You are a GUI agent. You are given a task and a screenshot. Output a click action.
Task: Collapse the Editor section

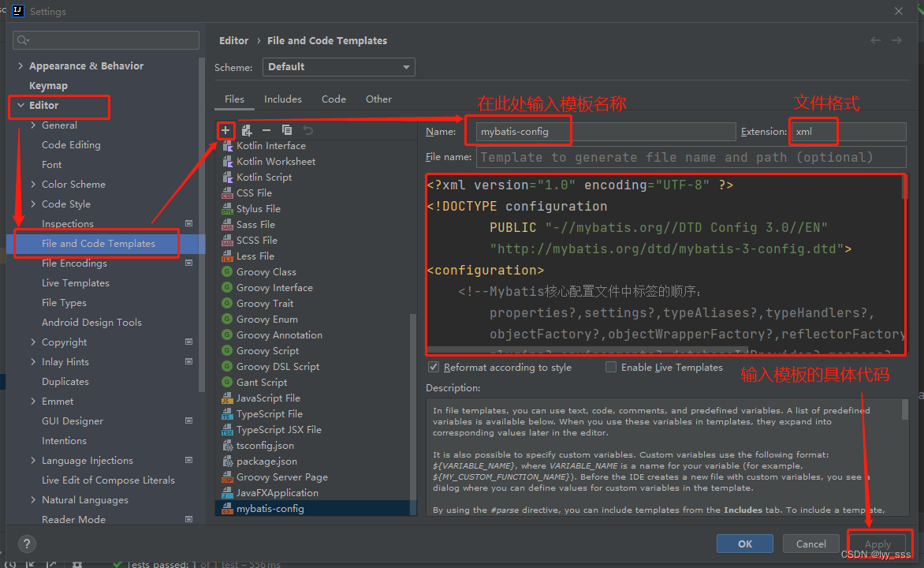[20, 105]
